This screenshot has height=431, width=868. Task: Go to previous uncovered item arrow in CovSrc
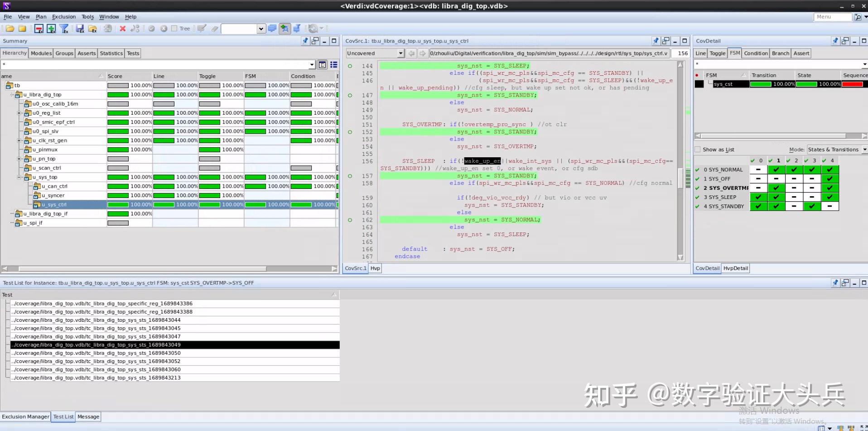pyautogui.click(x=411, y=53)
